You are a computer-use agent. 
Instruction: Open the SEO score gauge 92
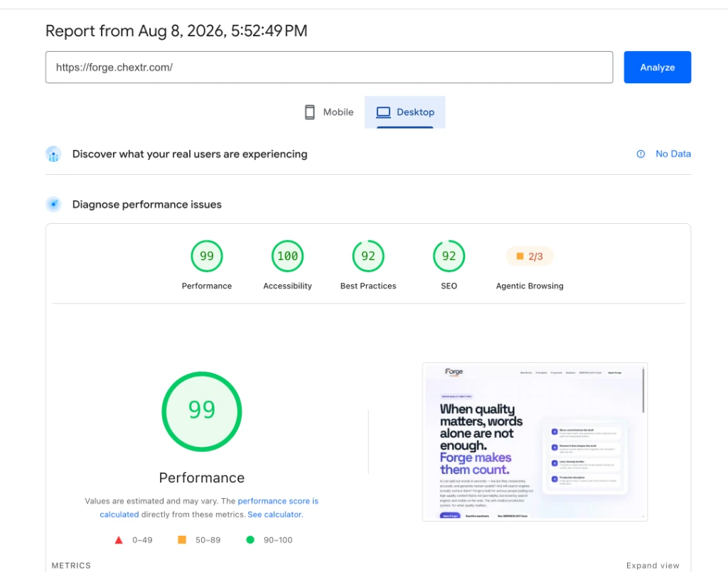449,256
